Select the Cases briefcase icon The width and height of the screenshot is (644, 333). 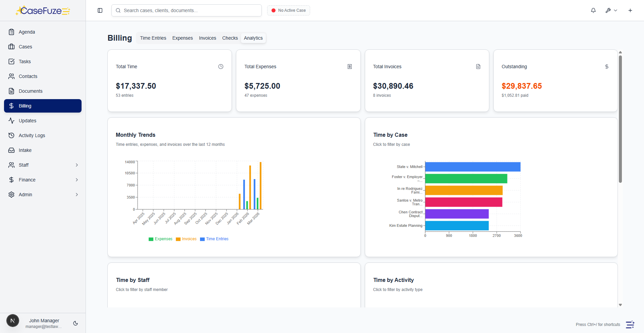click(x=11, y=47)
